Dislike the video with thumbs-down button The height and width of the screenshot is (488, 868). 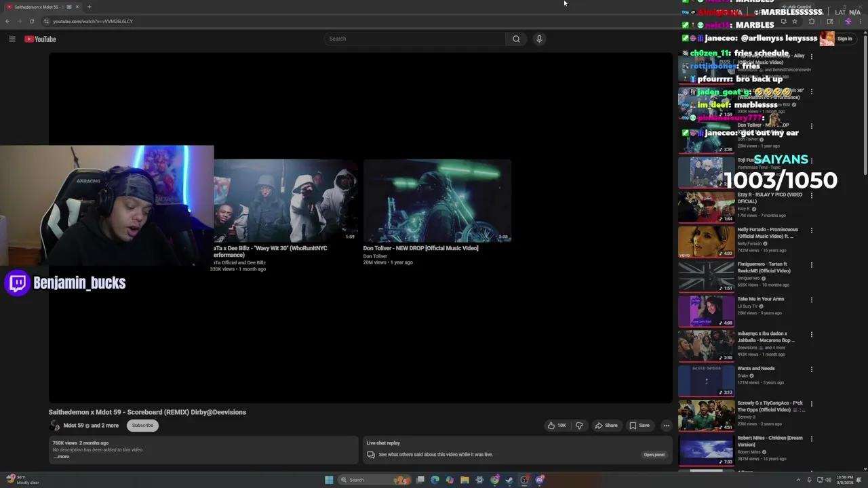tap(579, 426)
